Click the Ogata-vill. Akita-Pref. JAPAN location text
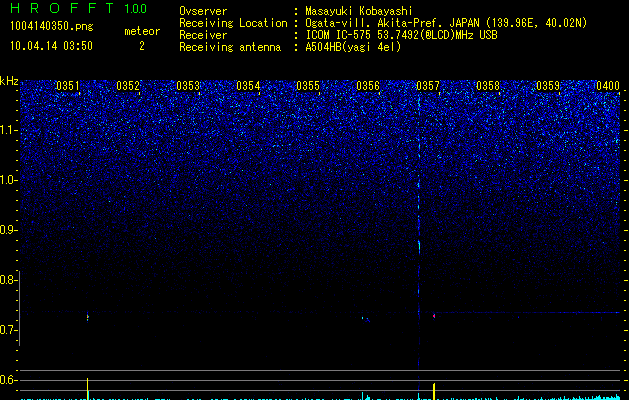Viewport: 629px width, 400px height. tap(446, 23)
